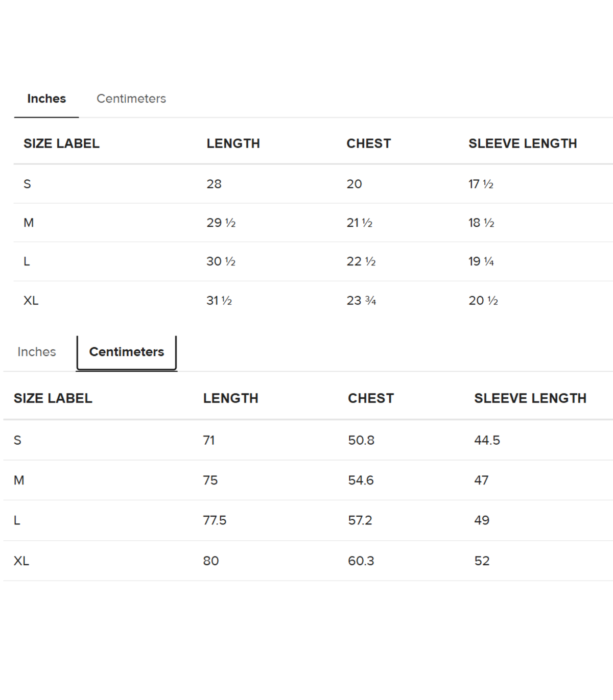Select the Inches tab in upper table
This screenshot has width=613, height=700.
point(46,99)
